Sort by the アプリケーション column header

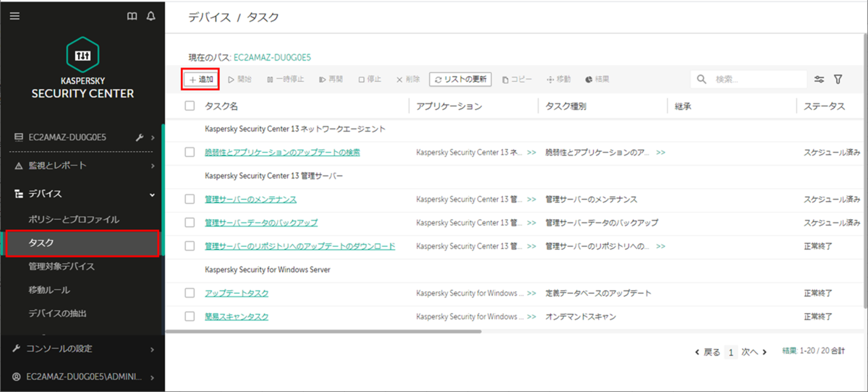pos(448,106)
